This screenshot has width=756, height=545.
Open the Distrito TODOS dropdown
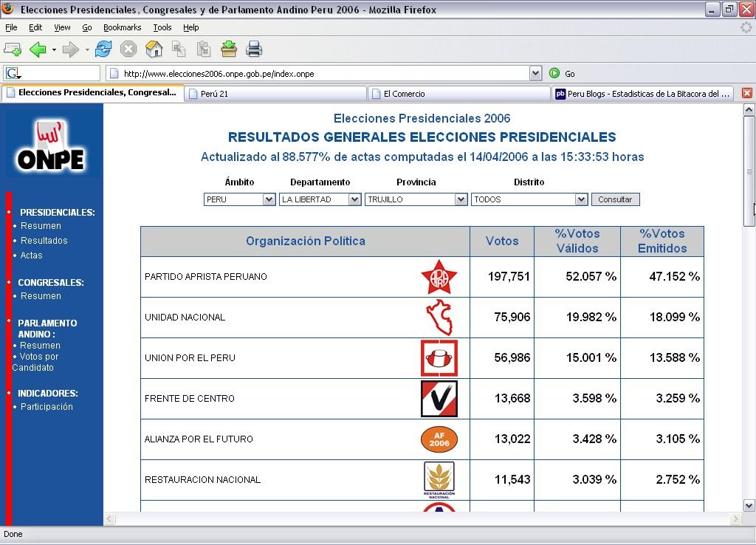click(x=529, y=199)
